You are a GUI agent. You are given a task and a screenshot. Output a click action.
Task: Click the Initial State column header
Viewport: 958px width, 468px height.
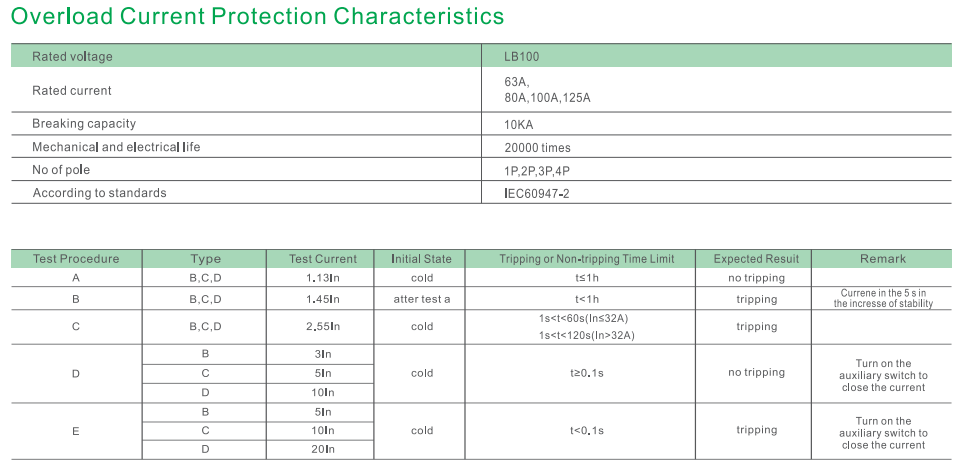tap(422, 259)
